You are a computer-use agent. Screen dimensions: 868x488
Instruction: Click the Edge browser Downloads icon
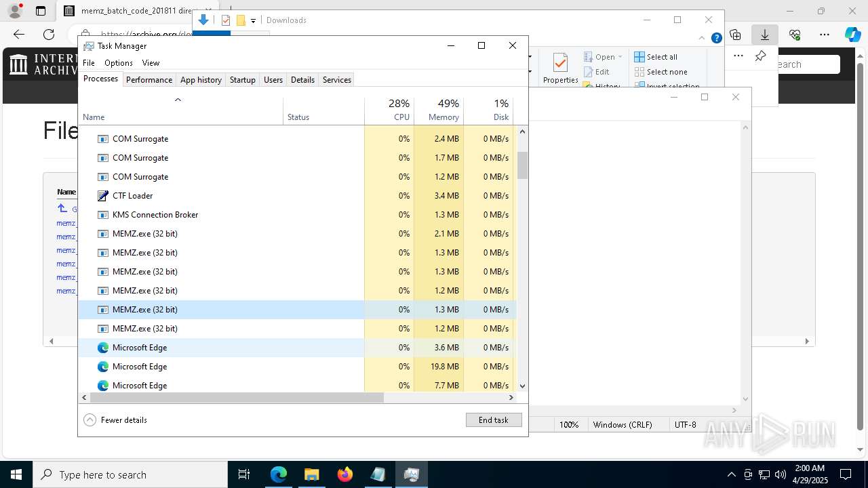765,35
